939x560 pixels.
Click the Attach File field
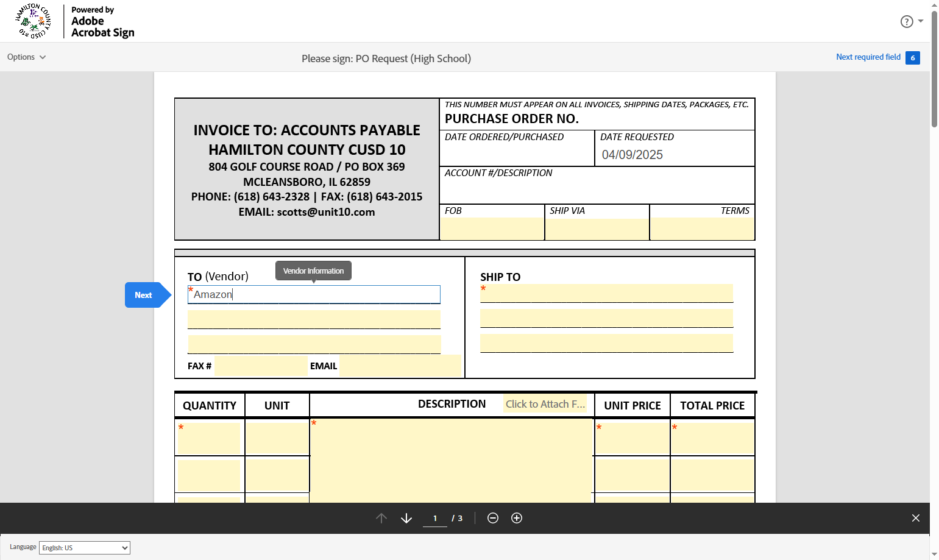(x=545, y=404)
